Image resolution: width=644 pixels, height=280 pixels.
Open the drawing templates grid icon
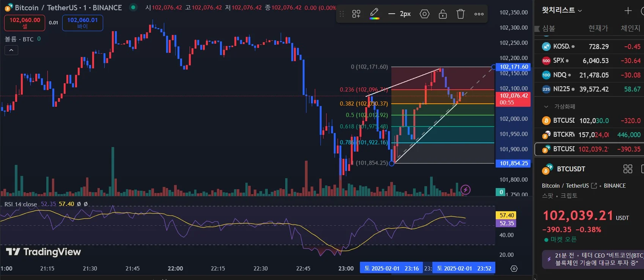pyautogui.click(x=356, y=14)
